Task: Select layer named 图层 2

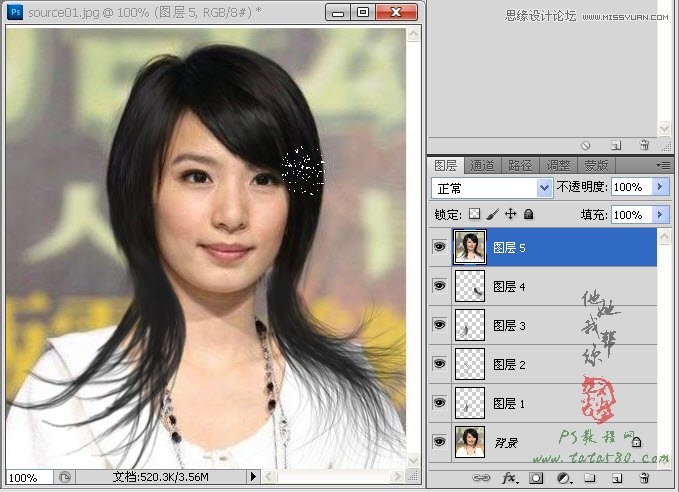Action: pos(509,365)
